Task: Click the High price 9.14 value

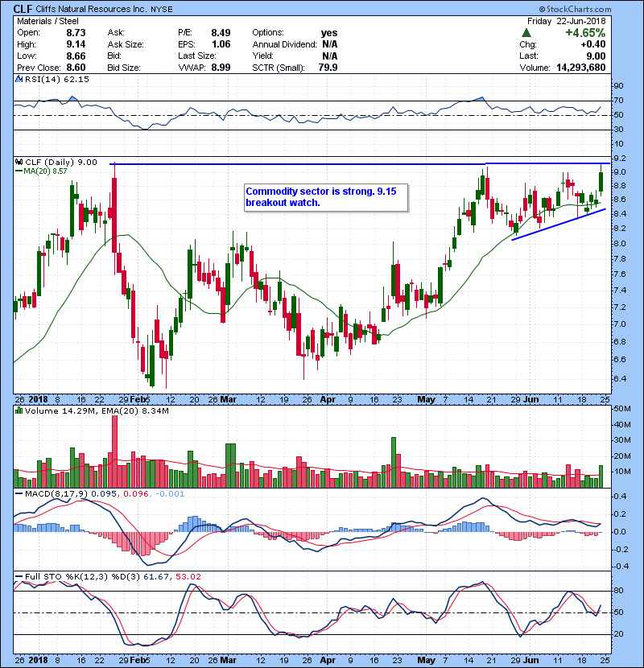Action: point(76,44)
